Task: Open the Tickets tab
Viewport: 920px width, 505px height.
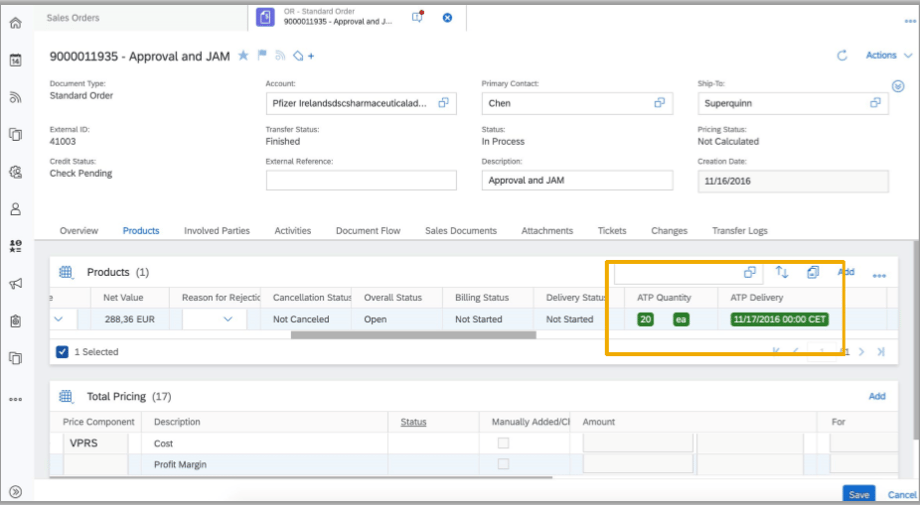Action: [612, 231]
